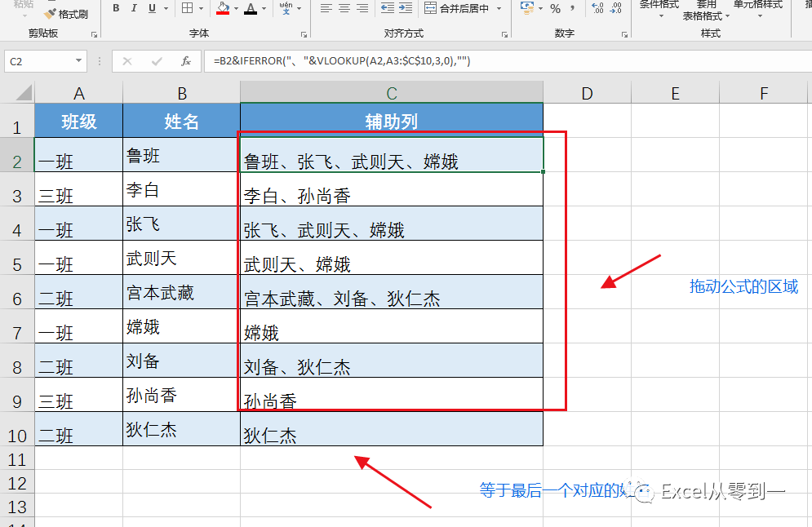Decrease indent
The height and width of the screenshot is (527, 812).
pyautogui.click(x=388, y=8)
